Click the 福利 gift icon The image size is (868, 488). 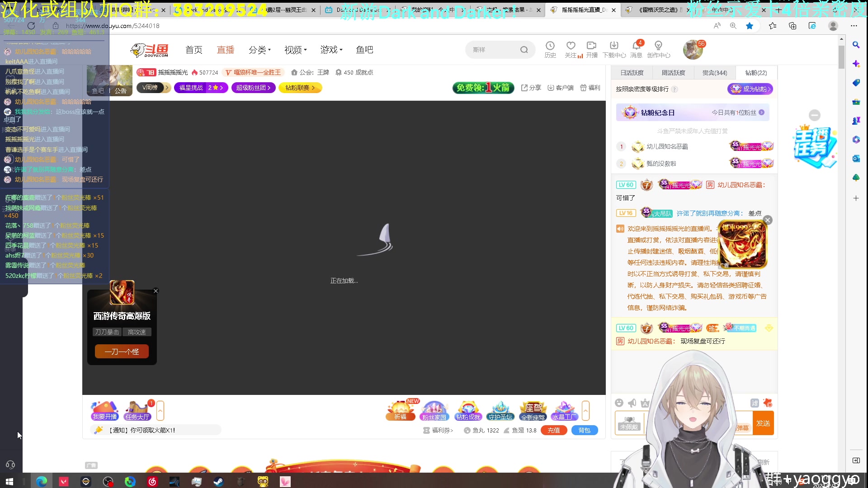coord(590,88)
